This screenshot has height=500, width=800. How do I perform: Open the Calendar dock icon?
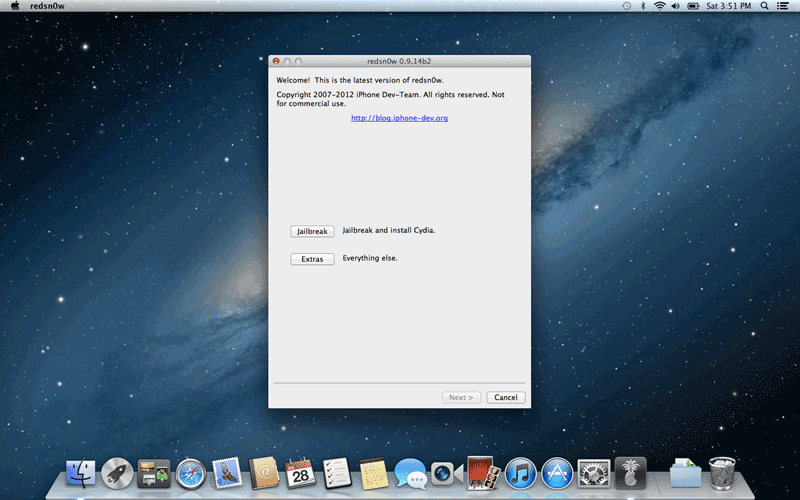[299, 472]
